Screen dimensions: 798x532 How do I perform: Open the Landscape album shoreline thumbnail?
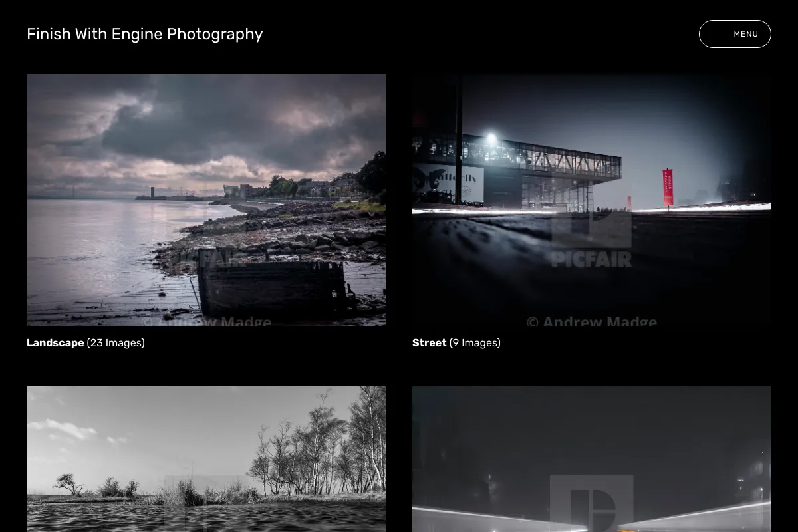pyautogui.click(x=206, y=200)
